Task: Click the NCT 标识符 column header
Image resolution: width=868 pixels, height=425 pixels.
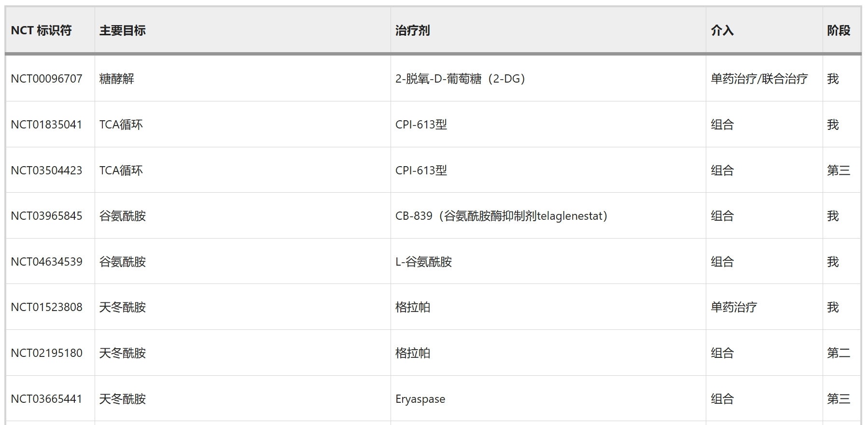Action: [x=41, y=30]
